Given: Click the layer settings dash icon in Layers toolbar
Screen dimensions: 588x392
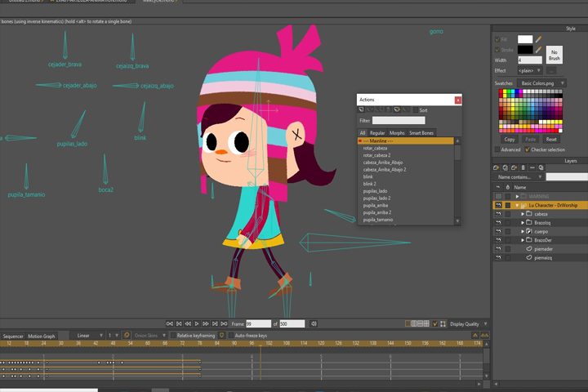Looking at the screenshot, I should pyautogui.click(x=532, y=167).
